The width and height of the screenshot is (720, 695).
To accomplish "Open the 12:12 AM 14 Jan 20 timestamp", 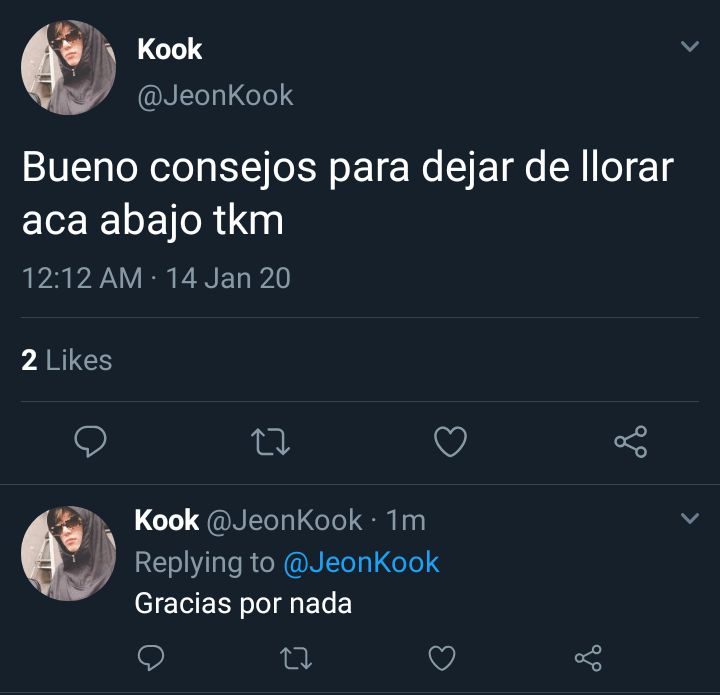I will pos(156,278).
